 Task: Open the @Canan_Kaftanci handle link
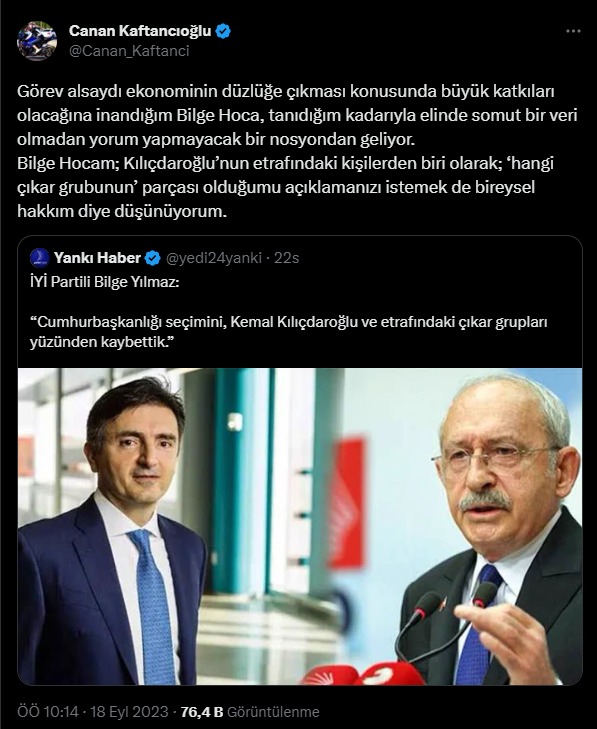129,51
